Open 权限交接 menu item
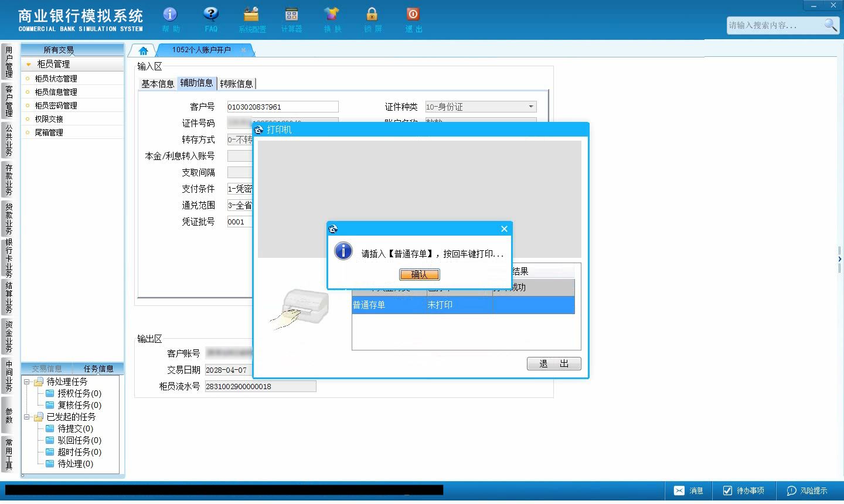The image size is (844, 504). (49, 119)
